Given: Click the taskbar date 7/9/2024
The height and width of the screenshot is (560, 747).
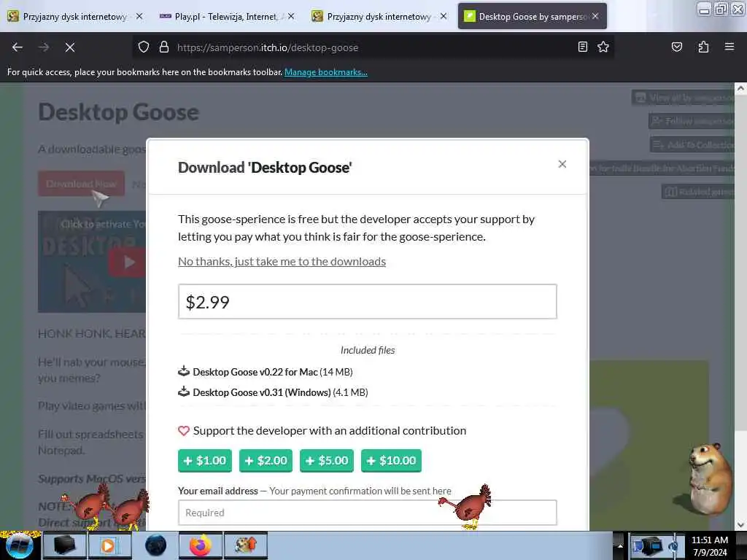Looking at the screenshot, I should (x=710, y=553).
